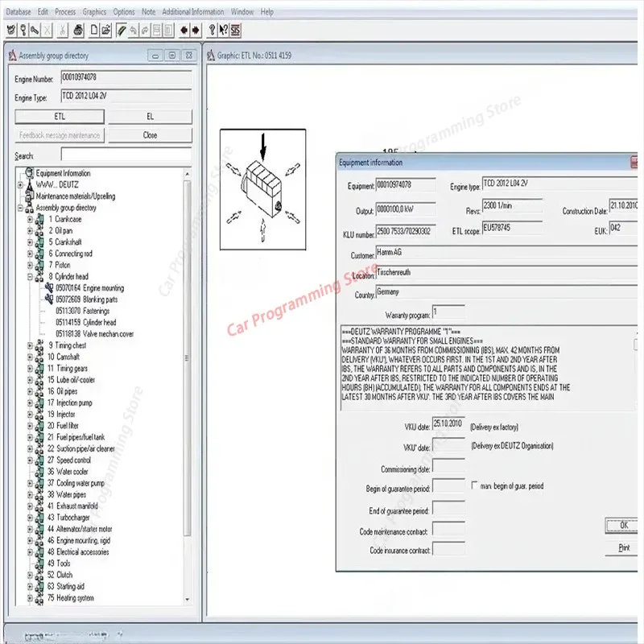Click the wrench tool icon in toolbar
Image resolution: width=644 pixels, height=644 pixels.
[x=35, y=30]
